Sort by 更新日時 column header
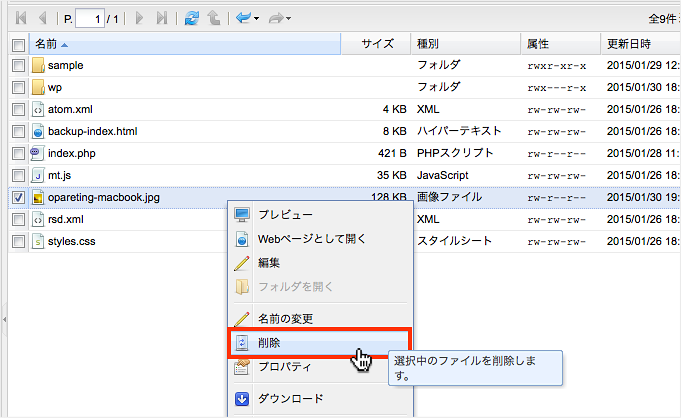Screen dimensions: 681x418 click(641, 44)
